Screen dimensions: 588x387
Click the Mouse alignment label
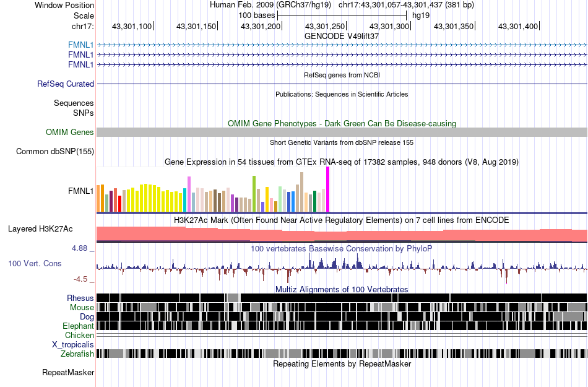(82, 308)
